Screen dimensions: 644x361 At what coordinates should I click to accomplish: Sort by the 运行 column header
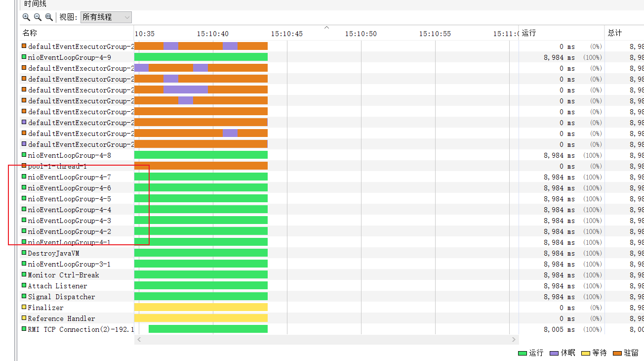pyautogui.click(x=529, y=33)
